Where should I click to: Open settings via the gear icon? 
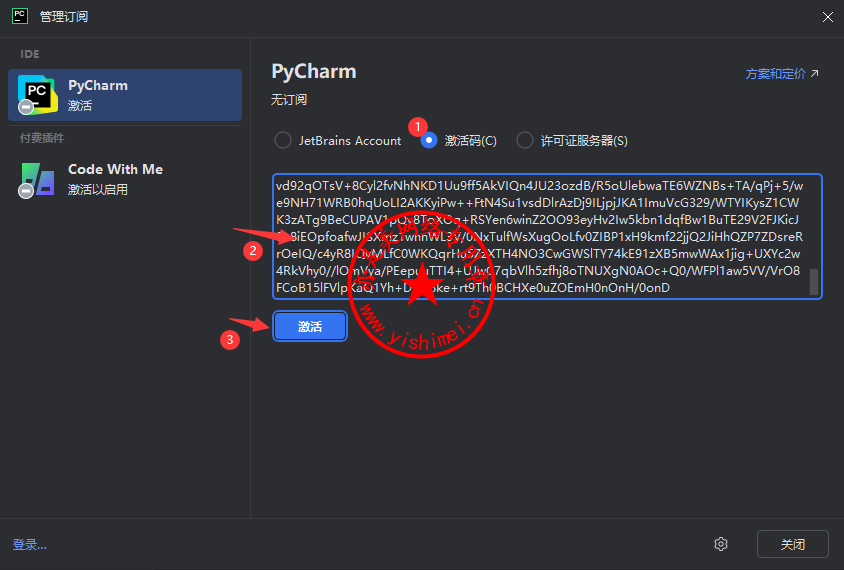point(721,544)
